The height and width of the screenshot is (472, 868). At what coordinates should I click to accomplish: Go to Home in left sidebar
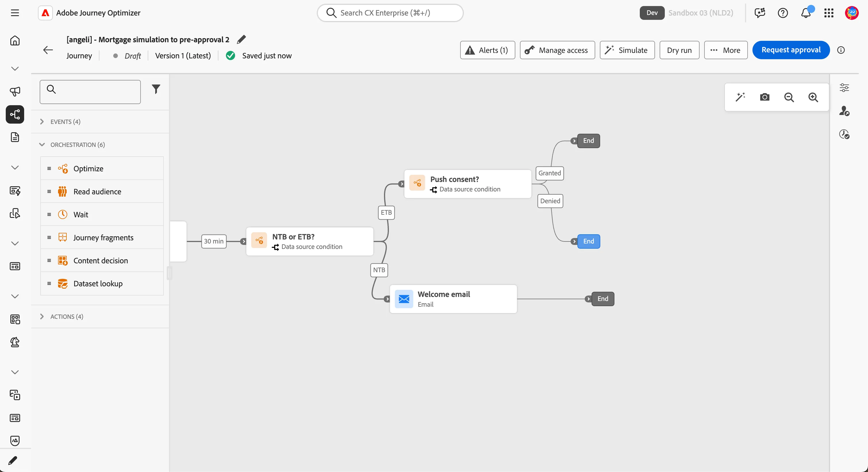tap(15, 41)
